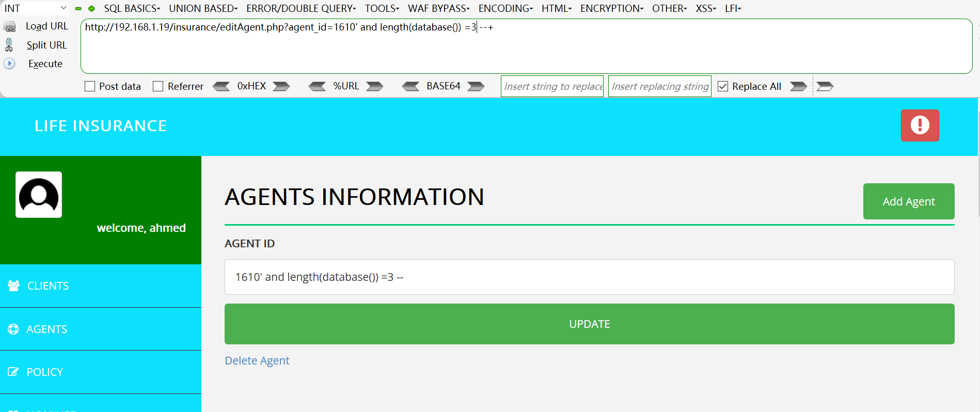Go to AGENTS in sidebar
The width and height of the screenshot is (980, 412).
coord(101,329)
